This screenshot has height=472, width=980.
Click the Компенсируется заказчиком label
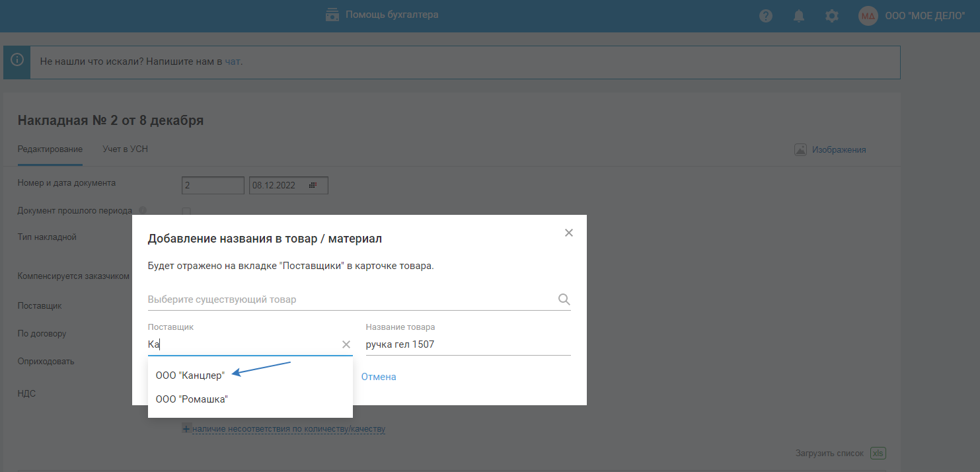73,276
